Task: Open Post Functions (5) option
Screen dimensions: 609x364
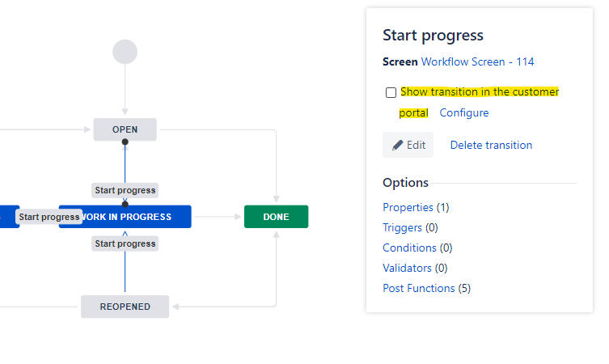Action: point(418,288)
